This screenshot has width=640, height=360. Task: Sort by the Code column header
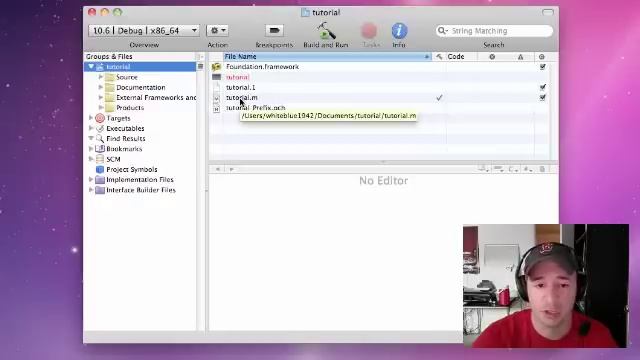point(461,57)
